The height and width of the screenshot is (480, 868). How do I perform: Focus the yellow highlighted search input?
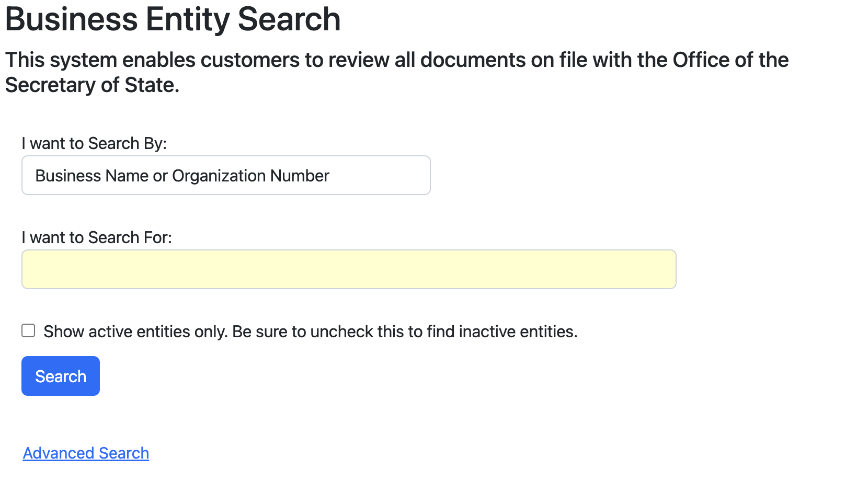coord(349,269)
